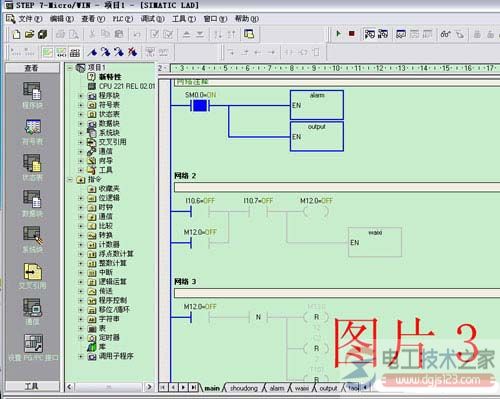
Task: Open the 窗口 menu
Action: (x=215, y=19)
